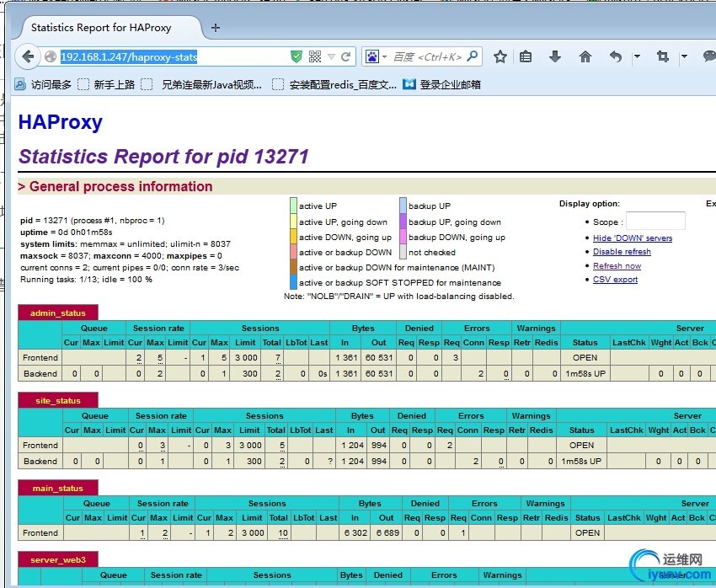Screen dimensions: 716x588
Task: Click the active DOWN, going up orange swatch
Action: [293, 236]
